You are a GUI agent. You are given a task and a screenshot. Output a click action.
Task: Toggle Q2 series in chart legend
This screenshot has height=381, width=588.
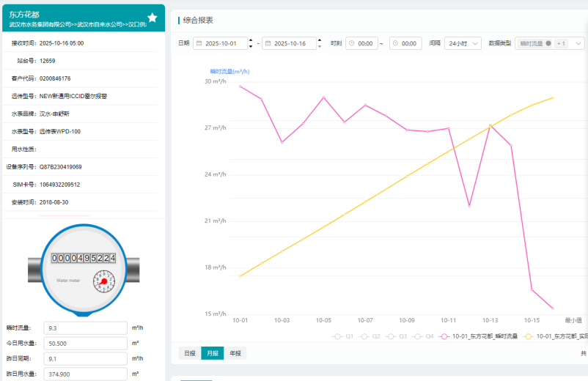(370, 336)
